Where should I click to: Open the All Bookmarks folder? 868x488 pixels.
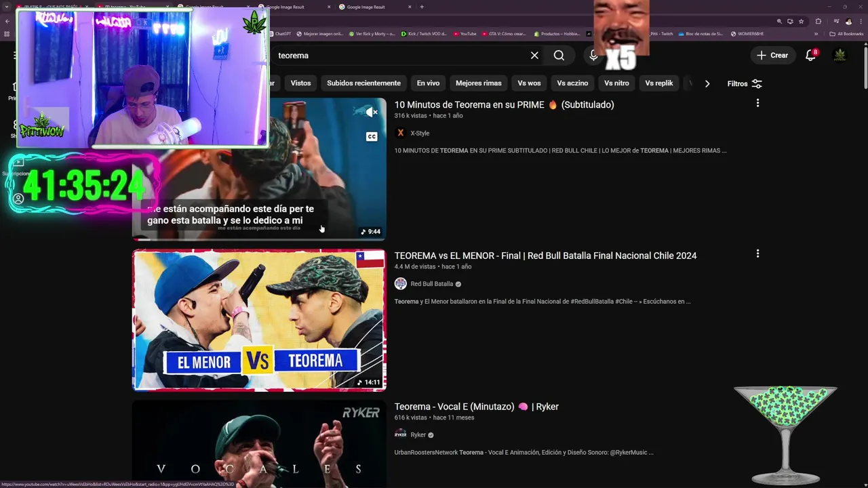click(846, 34)
